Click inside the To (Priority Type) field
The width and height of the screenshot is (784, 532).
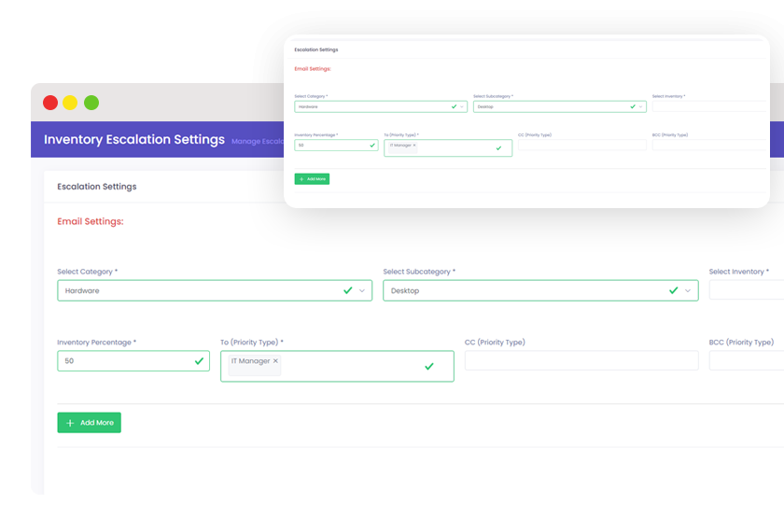coord(337,366)
